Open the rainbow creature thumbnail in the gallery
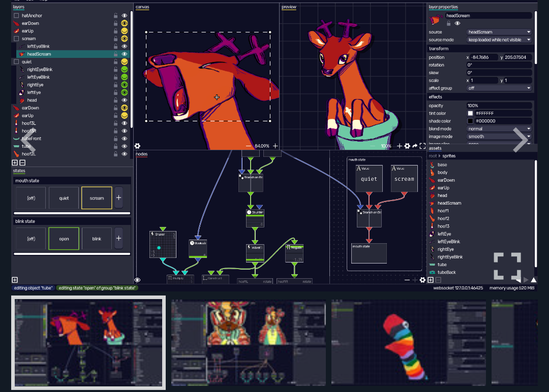 pos(408,343)
